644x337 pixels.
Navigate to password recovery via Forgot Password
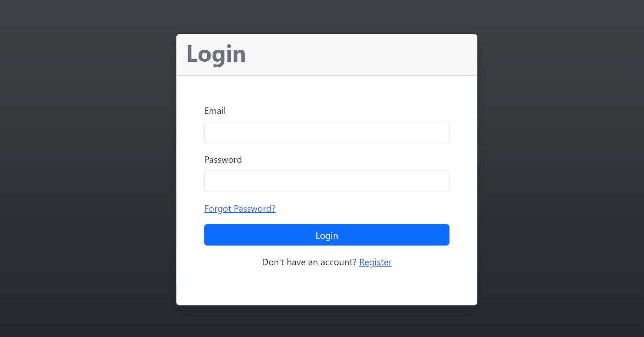(239, 209)
